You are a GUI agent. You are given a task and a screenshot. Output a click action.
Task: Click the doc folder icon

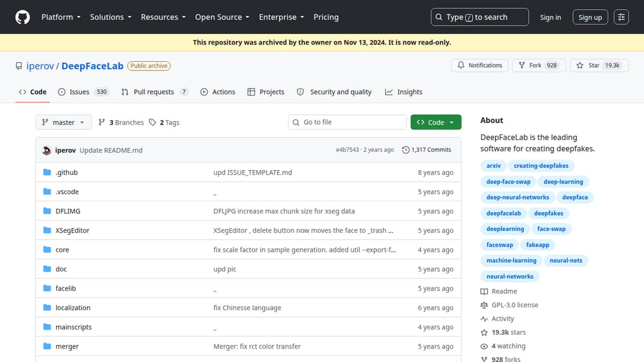pos(47,269)
